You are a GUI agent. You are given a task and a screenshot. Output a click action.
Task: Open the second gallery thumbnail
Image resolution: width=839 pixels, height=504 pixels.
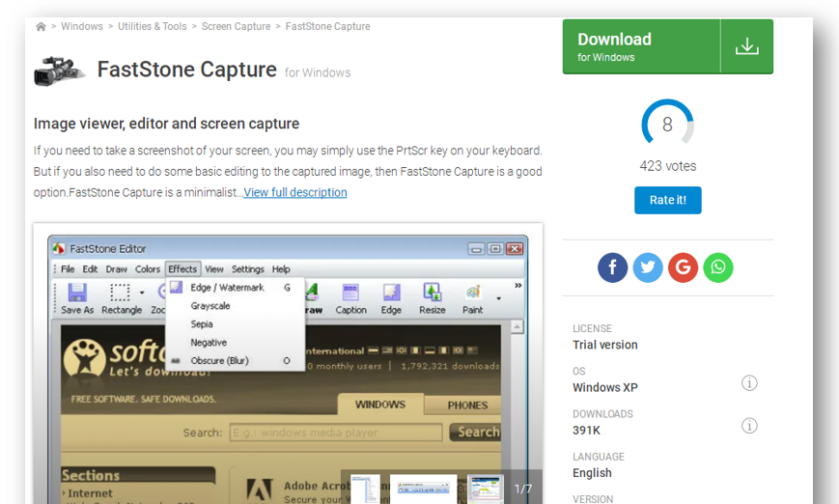(x=424, y=489)
